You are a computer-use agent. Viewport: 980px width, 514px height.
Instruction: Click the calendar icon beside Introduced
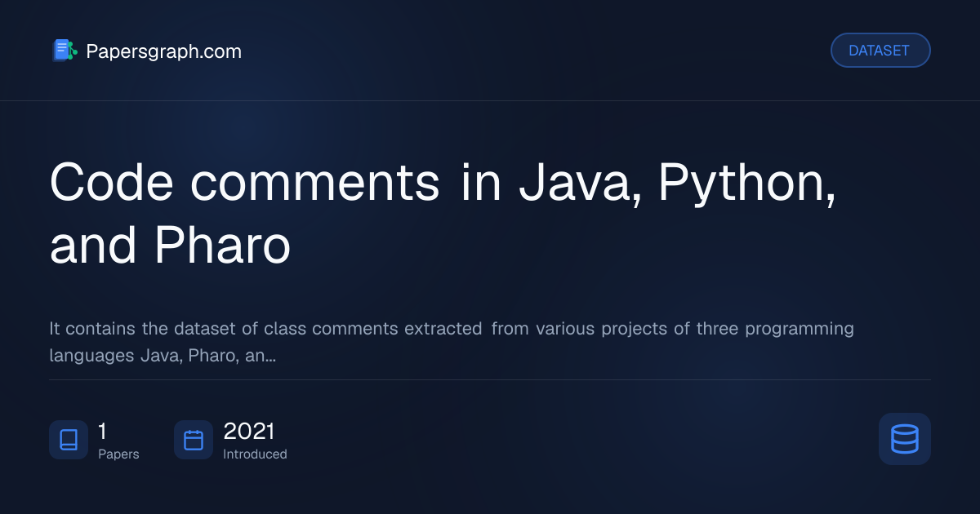tap(194, 440)
